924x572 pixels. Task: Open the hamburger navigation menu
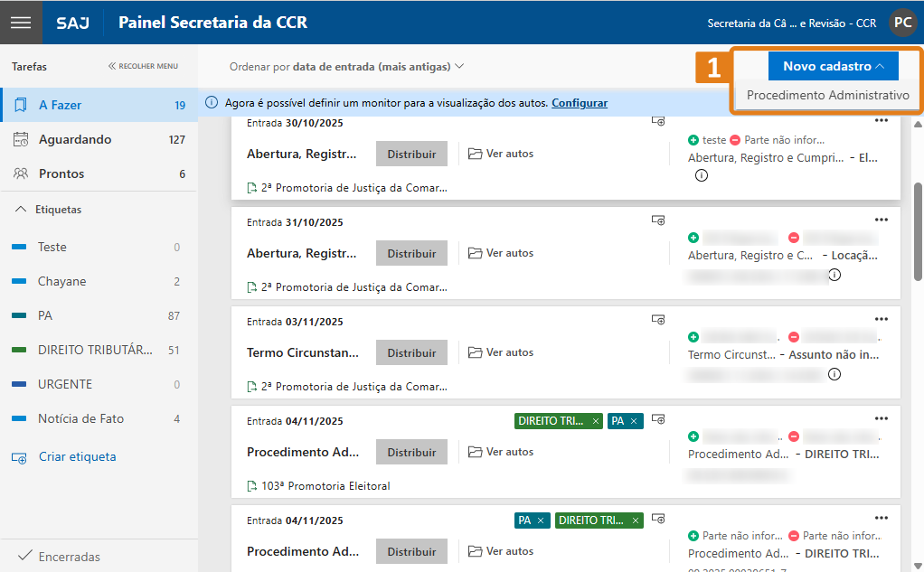click(x=20, y=22)
